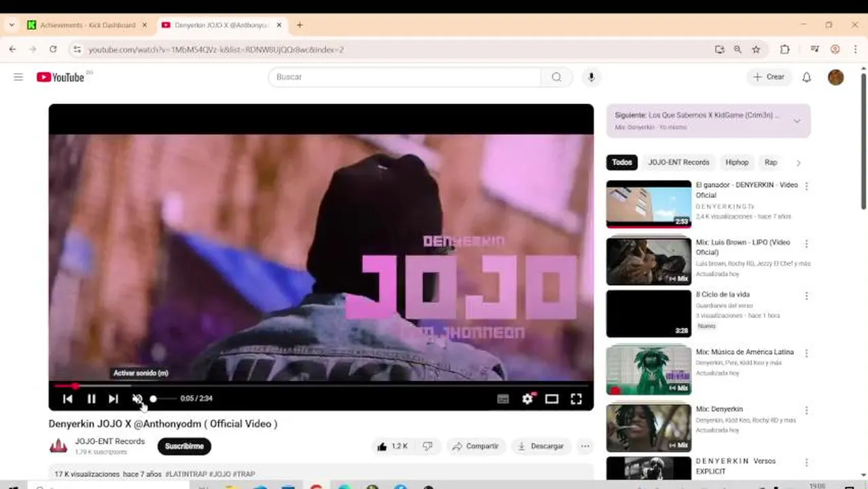Open the 8 Ciclo de la vida thumbnail

649,314
